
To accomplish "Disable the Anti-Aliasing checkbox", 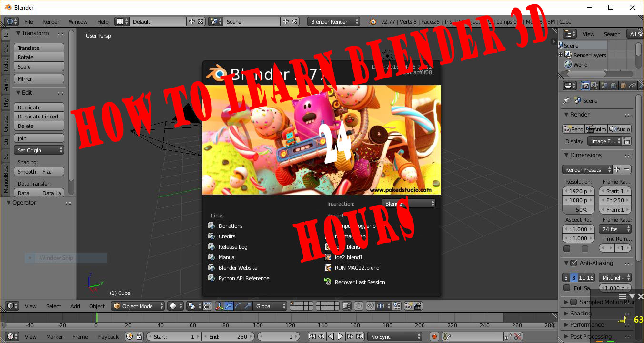I will 573,263.
